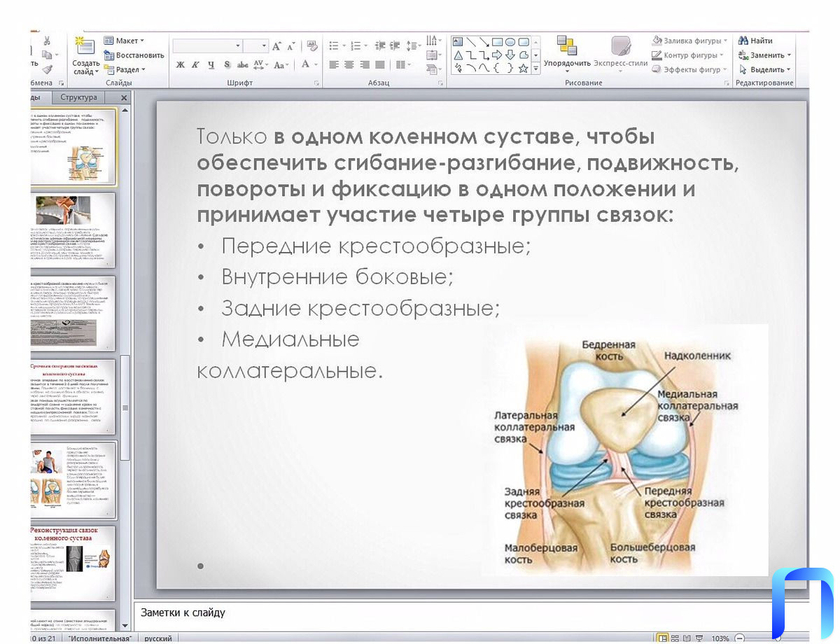Justify the text alignment
Screen dimensions: 840x644
[380, 64]
